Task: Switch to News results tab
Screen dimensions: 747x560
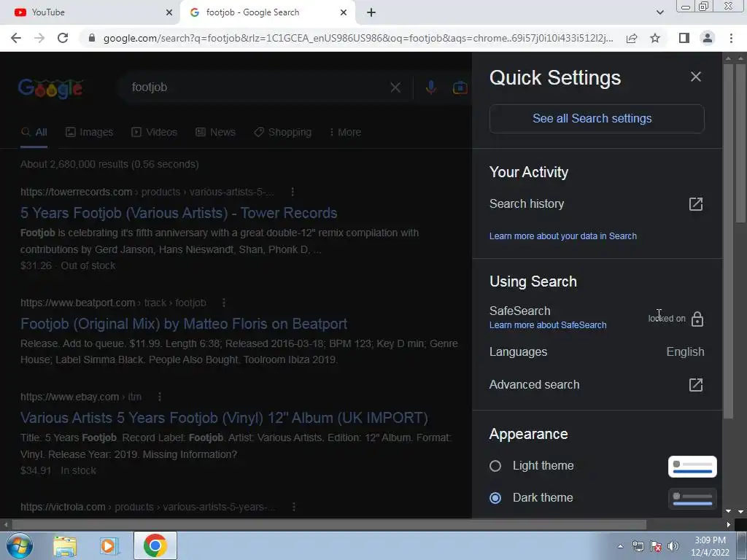Action: pyautogui.click(x=215, y=133)
